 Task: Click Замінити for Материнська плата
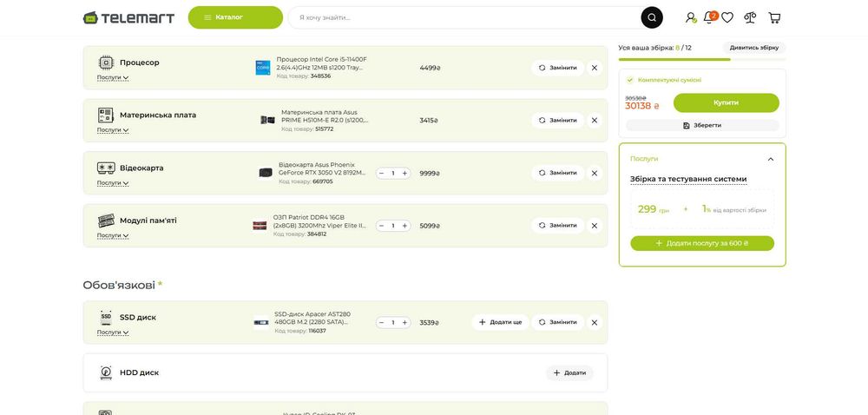pyautogui.click(x=557, y=120)
